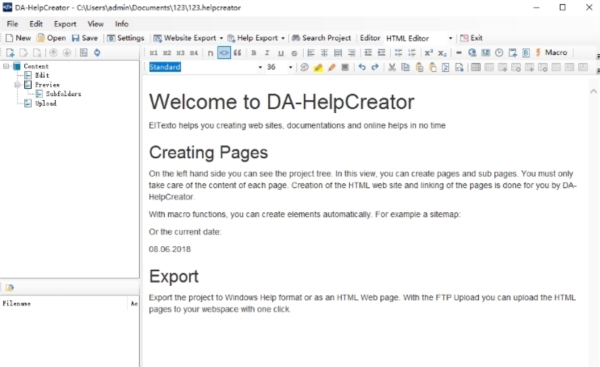This screenshot has width=600, height=367.
Task: Click the Open project button
Action: coord(51,38)
